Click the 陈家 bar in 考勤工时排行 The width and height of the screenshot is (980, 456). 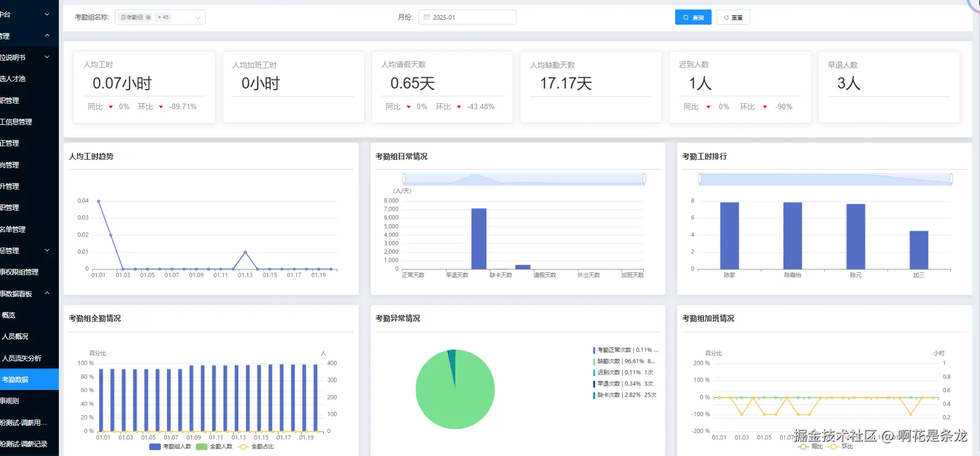pos(729,236)
